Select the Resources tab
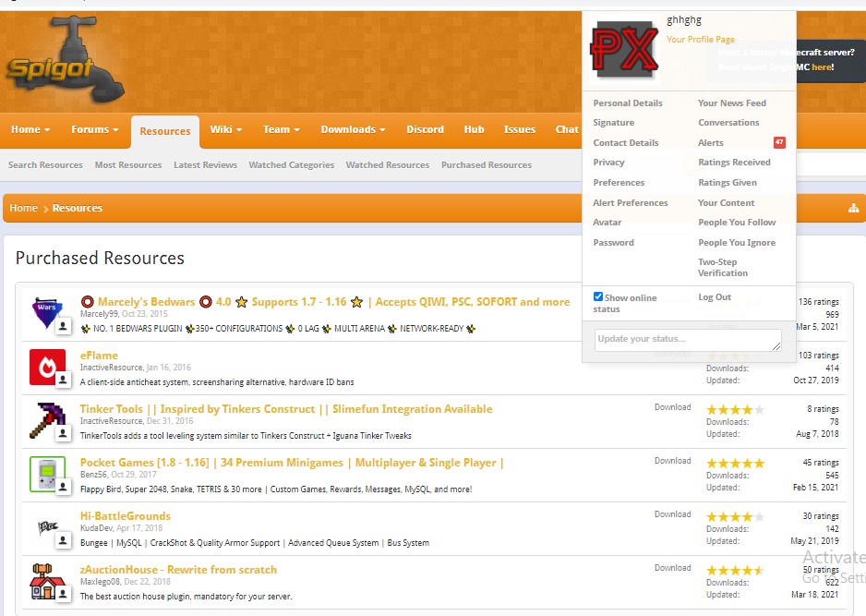Image resolution: width=866 pixels, height=616 pixels. tap(165, 131)
